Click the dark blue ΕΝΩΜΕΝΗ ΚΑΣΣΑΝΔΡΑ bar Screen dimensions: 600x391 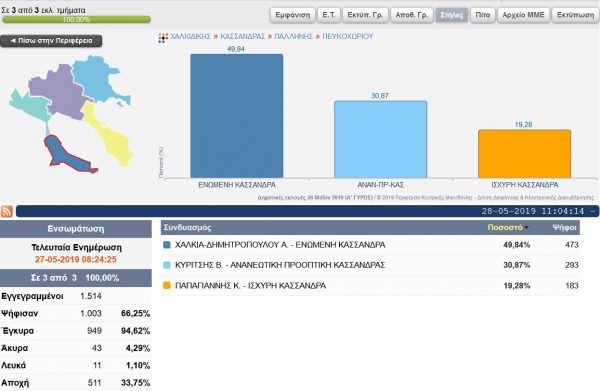coord(237,116)
